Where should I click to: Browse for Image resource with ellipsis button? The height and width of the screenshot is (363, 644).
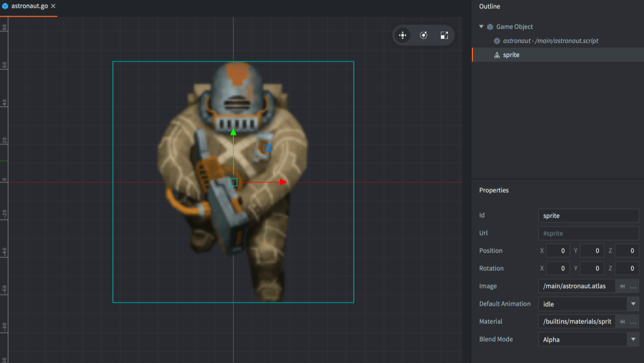coord(633,286)
